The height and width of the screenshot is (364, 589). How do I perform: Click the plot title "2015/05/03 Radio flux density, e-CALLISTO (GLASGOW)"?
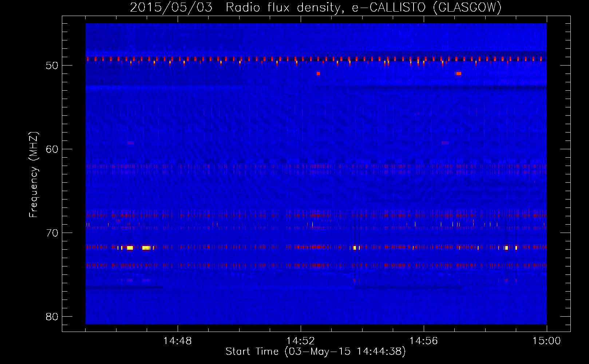[316, 7]
